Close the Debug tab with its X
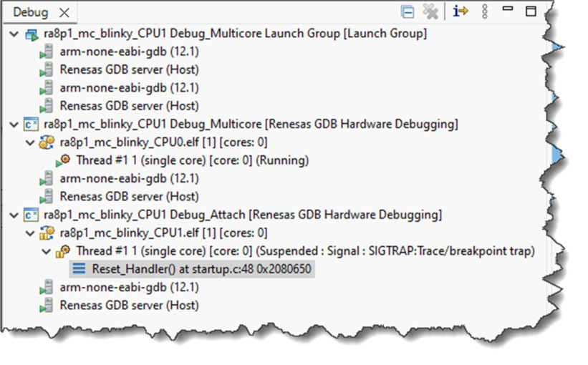 (64, 13)
